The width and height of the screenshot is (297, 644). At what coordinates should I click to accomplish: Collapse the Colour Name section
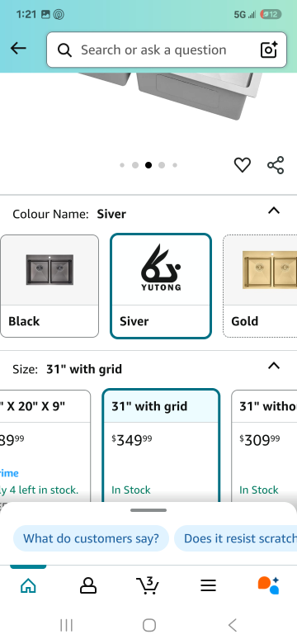274,211
